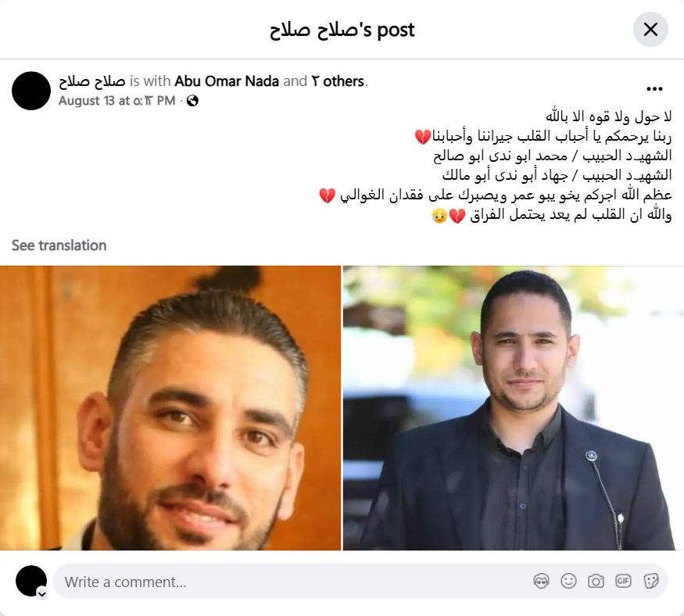Click the Arabic post text body

tap(496, 166)
